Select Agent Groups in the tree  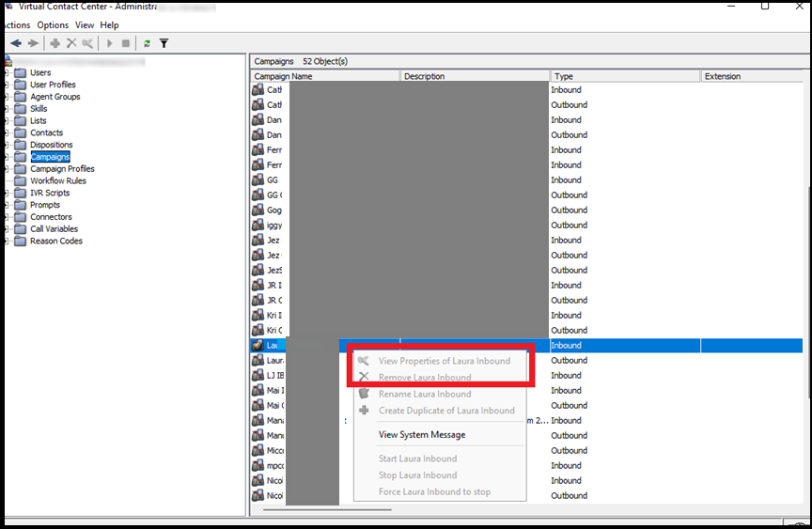coord(55,97)
